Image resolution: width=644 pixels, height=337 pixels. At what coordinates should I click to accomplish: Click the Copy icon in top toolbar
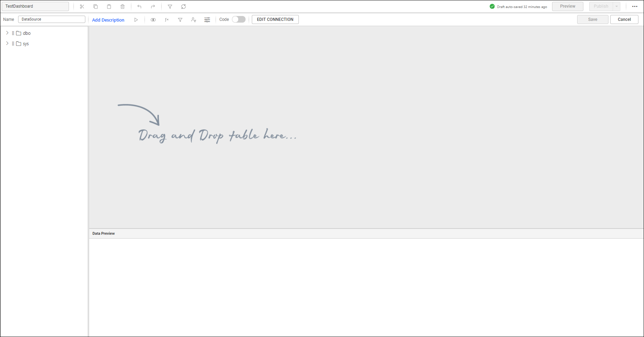click(95, 7)
